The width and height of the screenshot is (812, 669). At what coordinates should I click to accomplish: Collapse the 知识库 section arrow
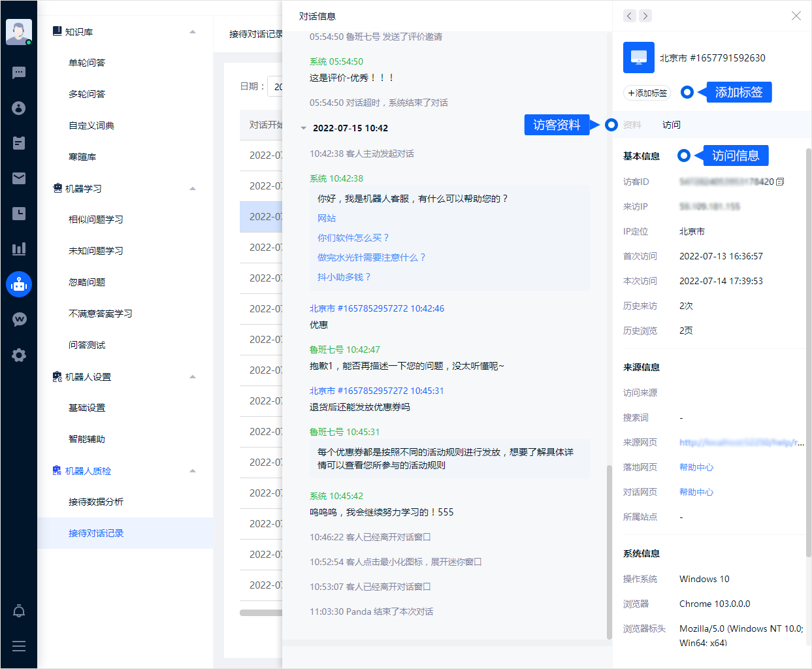pyautogui.click(x=193, y=31)
